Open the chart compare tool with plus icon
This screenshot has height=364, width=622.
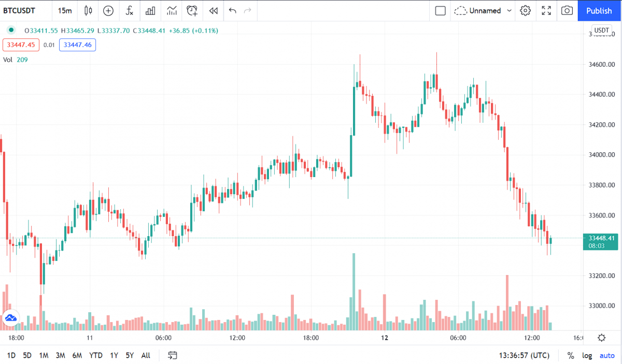click(108, 10)
